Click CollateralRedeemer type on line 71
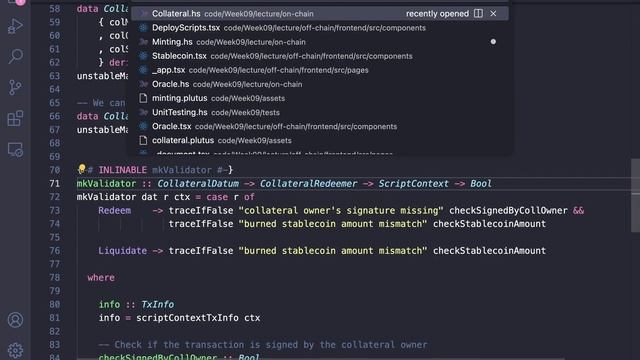The width and height of the screenshot is (640, 360). coord(308,184)
